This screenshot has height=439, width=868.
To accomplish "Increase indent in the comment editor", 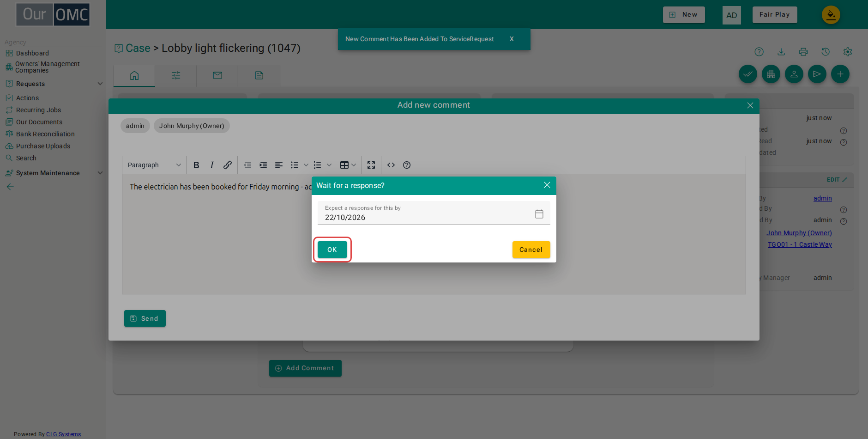I will tap(263, 165).
